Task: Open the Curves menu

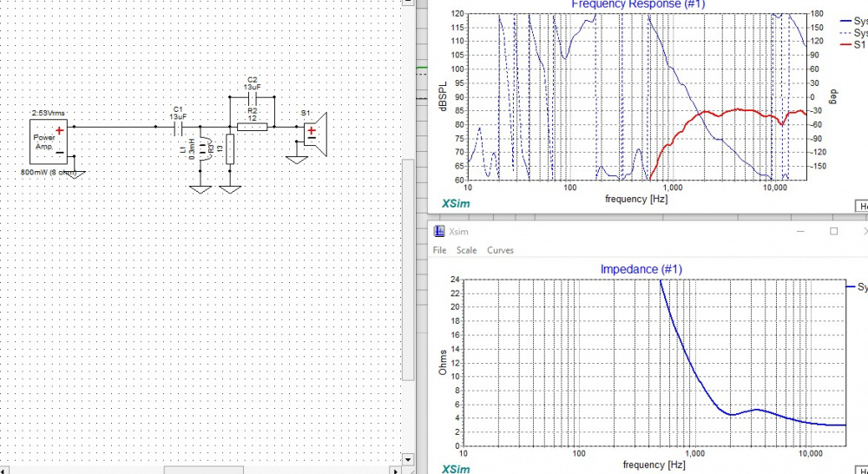Action: [x=500, y=250]
